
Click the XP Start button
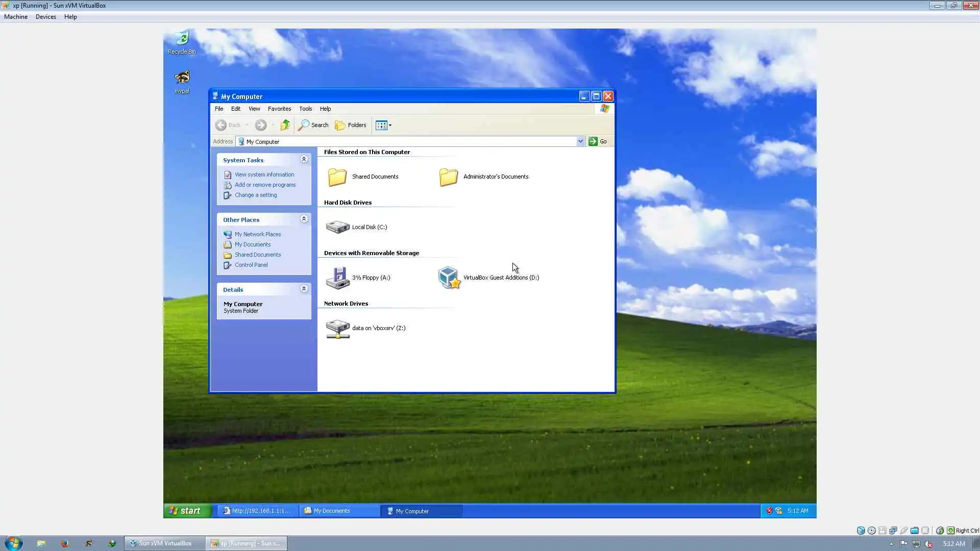point(186,511)
